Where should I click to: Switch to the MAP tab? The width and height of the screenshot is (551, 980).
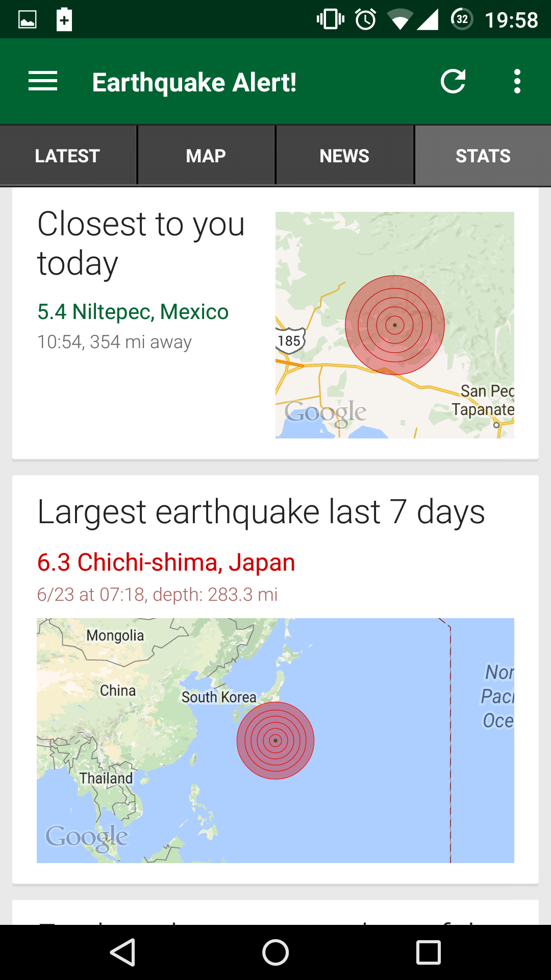(206, 156)
